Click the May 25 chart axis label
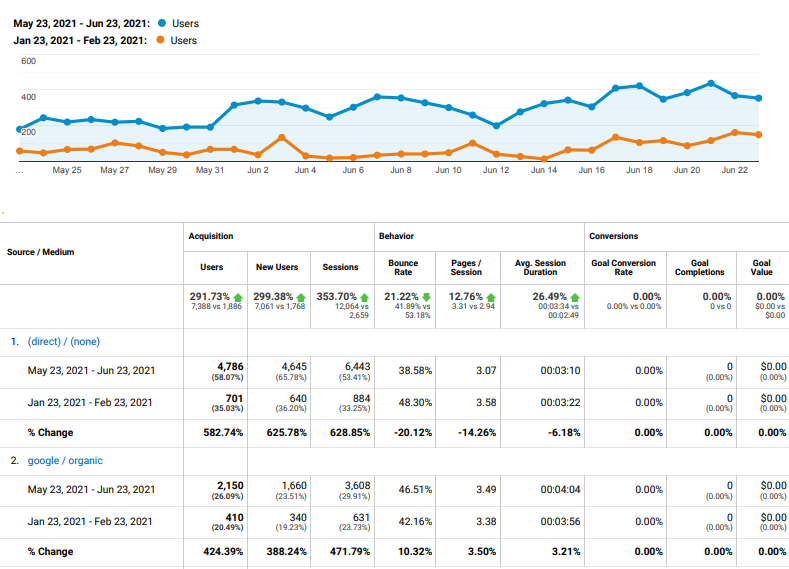This screenshot has height=569, width=789. click(x=67, y=170)
